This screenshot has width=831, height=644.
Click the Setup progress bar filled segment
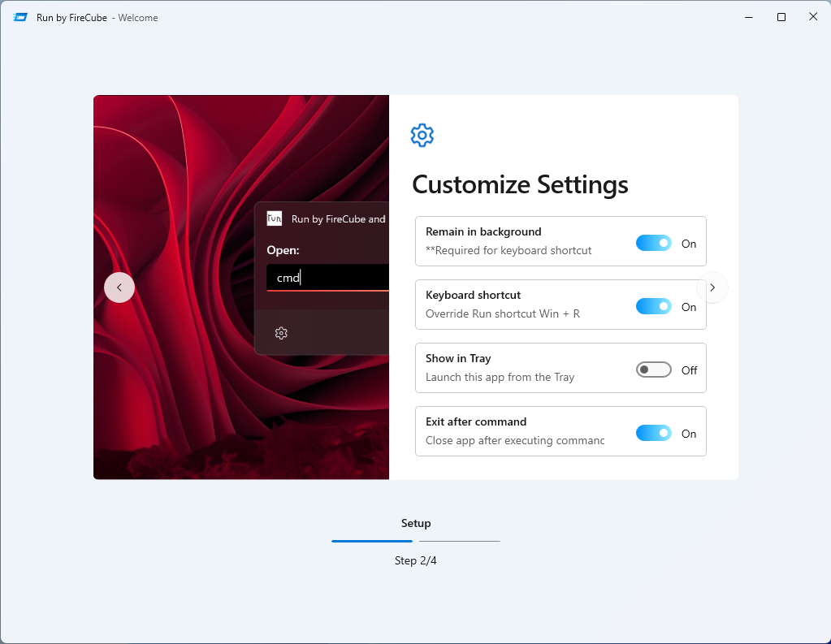point(372,541)
